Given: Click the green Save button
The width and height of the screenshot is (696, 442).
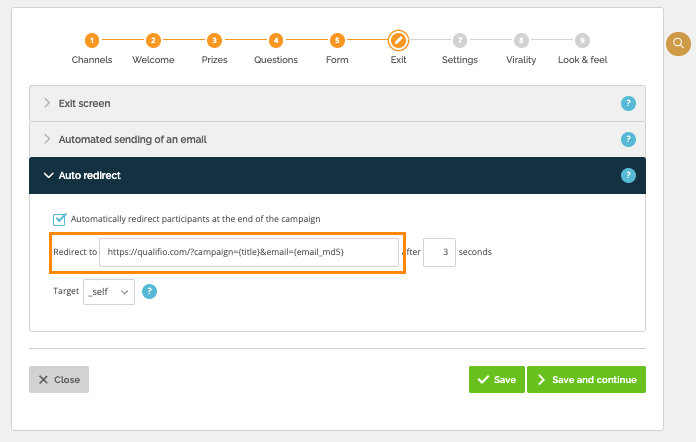Looking at the screenshot, I should coord(497,379).
